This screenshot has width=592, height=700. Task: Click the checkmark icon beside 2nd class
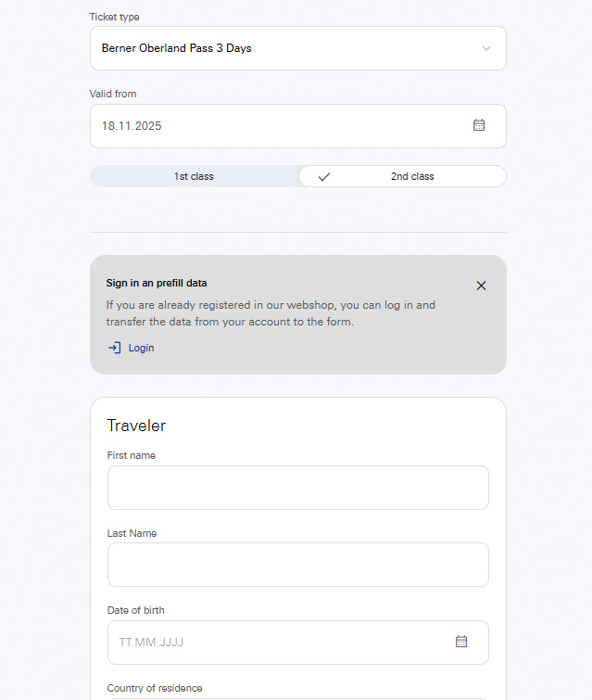tap(323, 176)
